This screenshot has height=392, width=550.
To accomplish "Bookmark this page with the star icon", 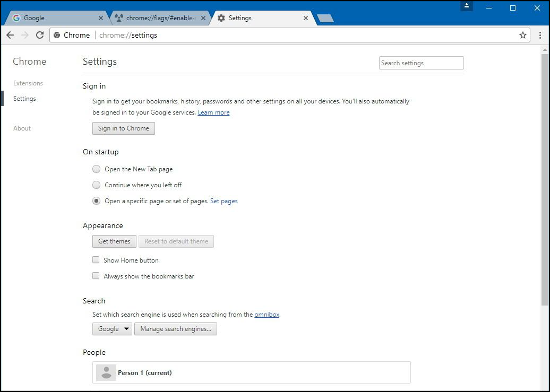I will click(x=522, y=35).
